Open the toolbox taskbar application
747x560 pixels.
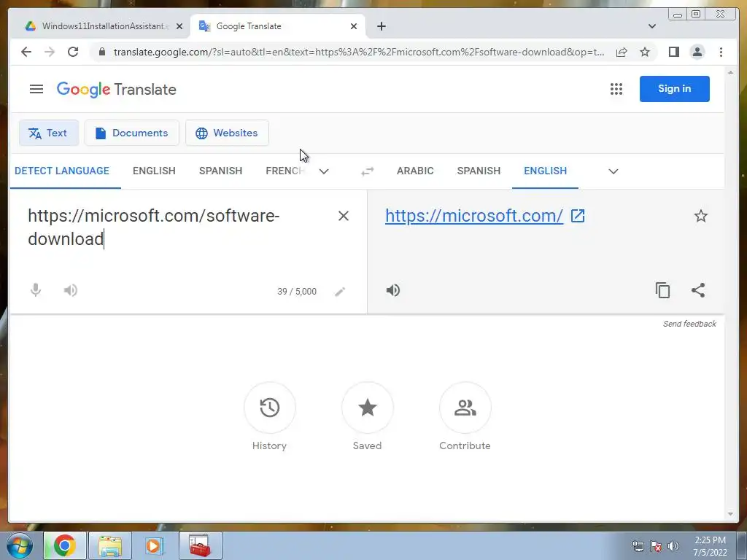(x=200, y=545)
